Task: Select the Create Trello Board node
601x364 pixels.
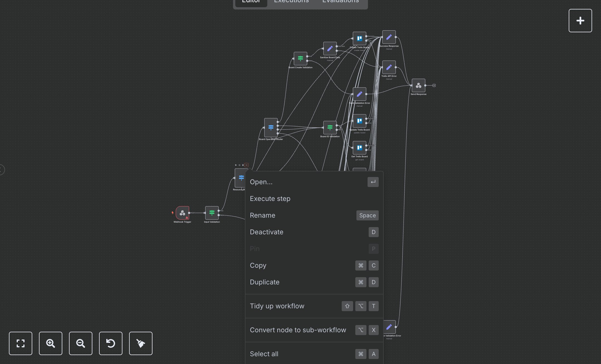Action: pyautogui.click(x=359, y=38)
